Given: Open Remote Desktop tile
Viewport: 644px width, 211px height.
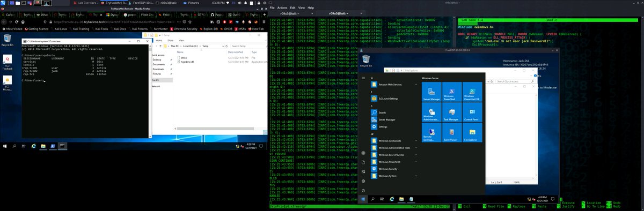Looking at the screenshot, I should [x=431, y=132].
